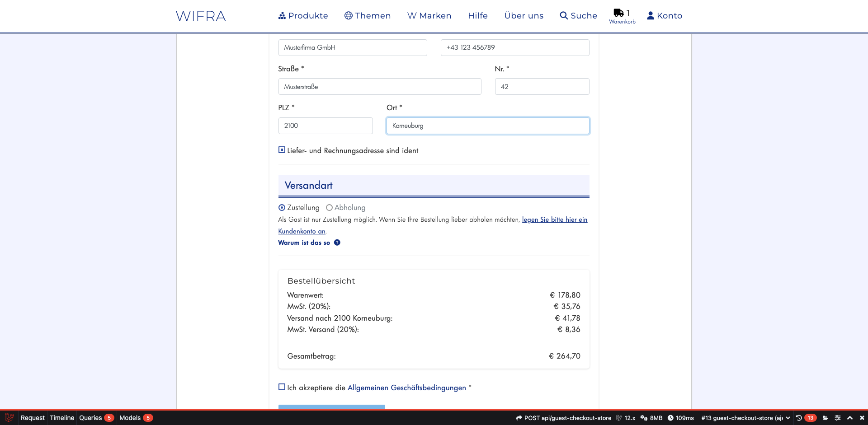Click the PLZ input field
The image size is (868, 425).
click(x=325, y=126)
